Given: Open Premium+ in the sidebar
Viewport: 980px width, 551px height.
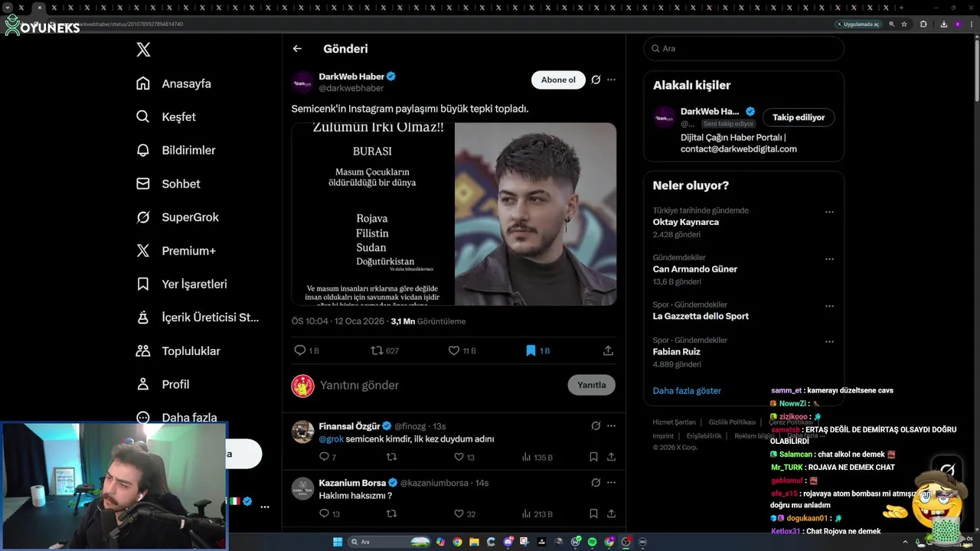Looking at the screenshot, I should click(175, 251).
